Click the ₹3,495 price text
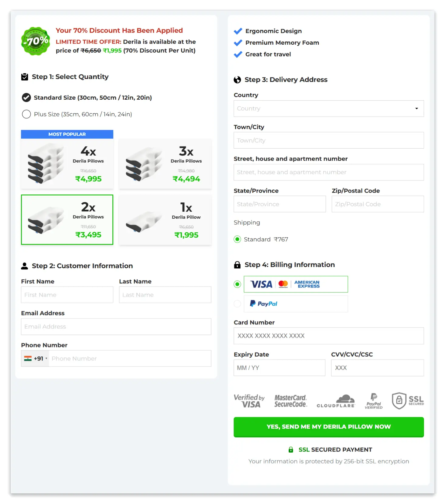Viewport: 445px width, 504px height. tap(88, 235)
